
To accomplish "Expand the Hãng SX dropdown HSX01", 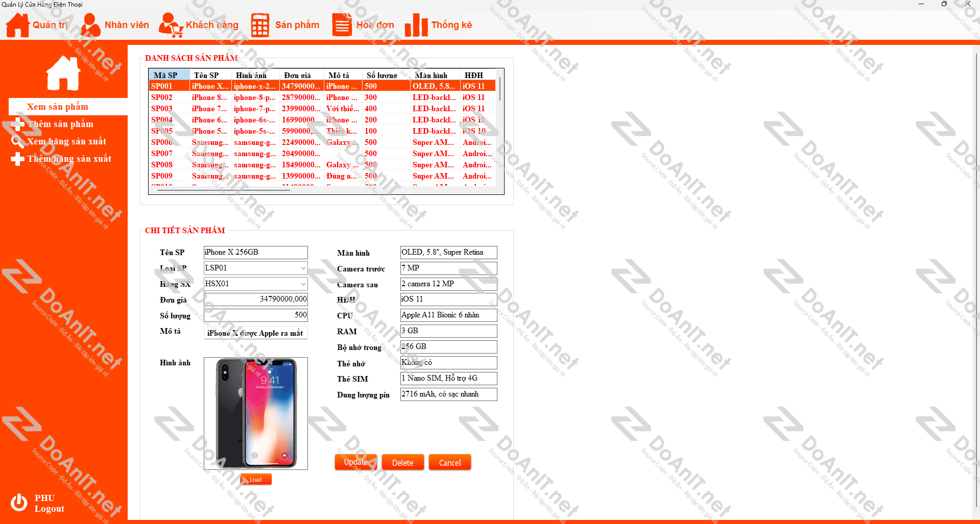I will (x=303, y=284).
